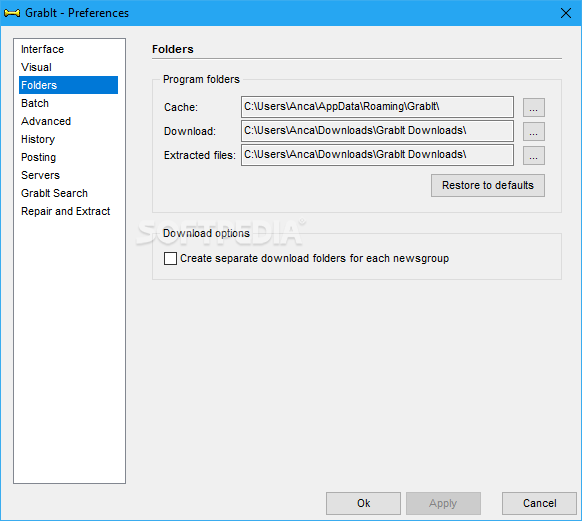Restore folders to defaults
Image resolution: width=582 pixels, height=521 pixels.
point(488,186)
